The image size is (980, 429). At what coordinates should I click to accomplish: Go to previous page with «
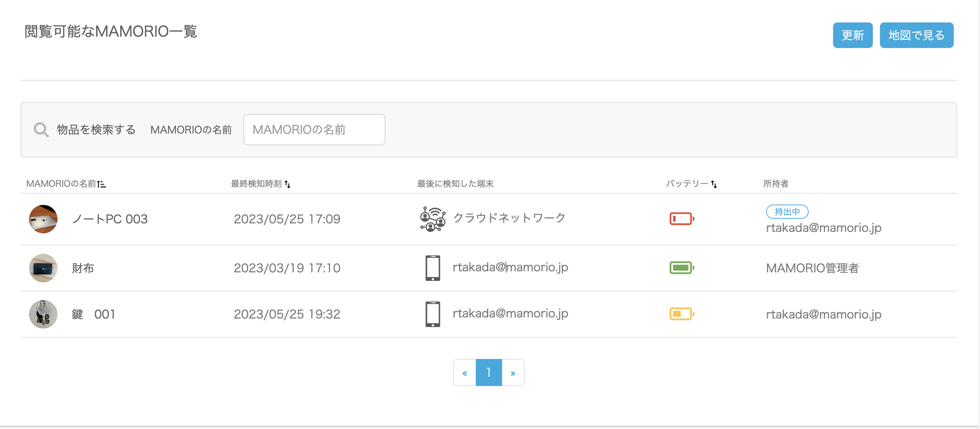[x=465, y=373]
